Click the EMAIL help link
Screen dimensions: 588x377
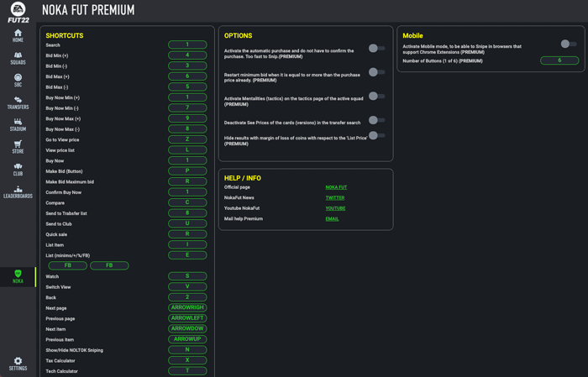point(332,219)
